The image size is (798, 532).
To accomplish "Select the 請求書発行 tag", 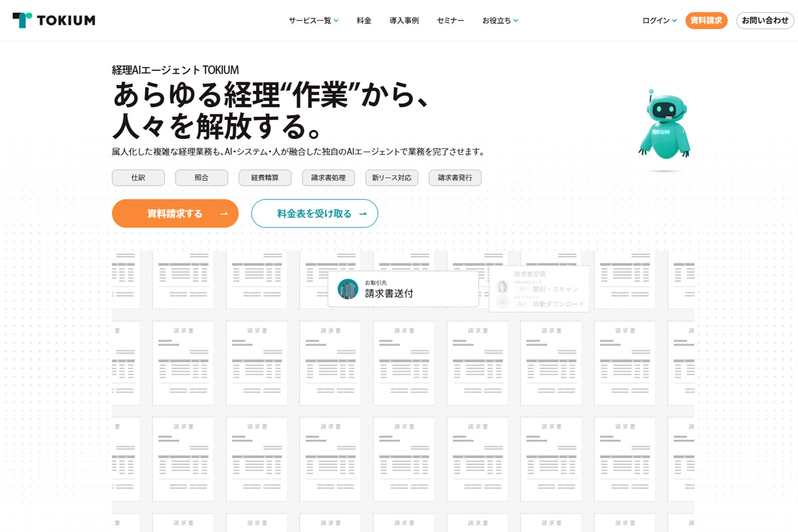I will [x=455, y=178].
